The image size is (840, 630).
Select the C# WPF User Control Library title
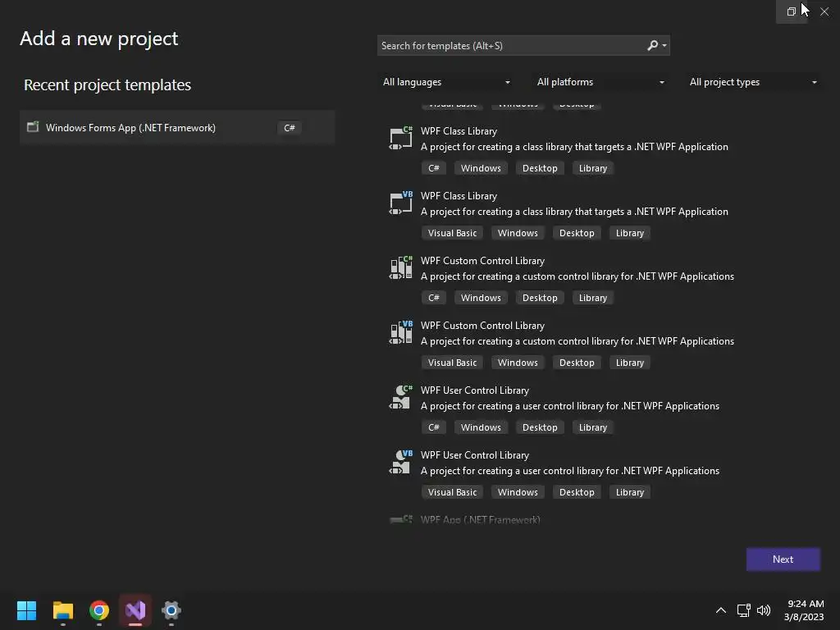pyautogui.click(x=475, y=390)
